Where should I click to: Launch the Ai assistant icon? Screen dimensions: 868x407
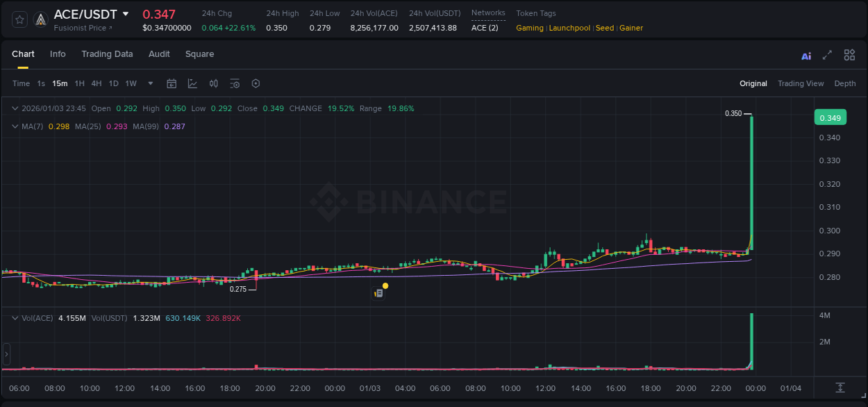(x=806, y=55)
